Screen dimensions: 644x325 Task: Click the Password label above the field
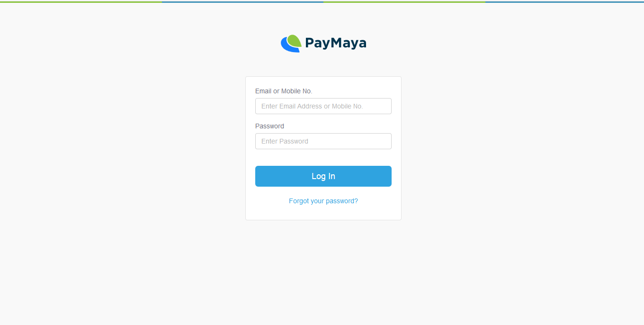269,126
